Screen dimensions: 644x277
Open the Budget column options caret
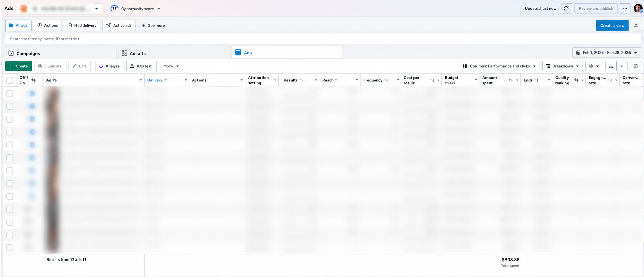pyautogui.click(x=476, y=80)
